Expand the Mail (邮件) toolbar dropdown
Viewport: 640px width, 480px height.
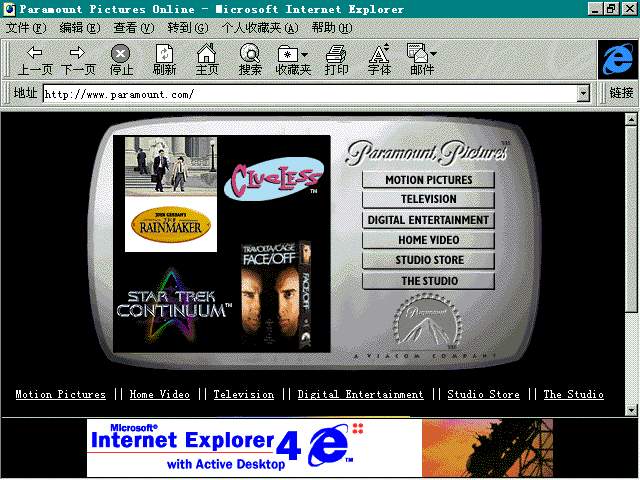433,52
